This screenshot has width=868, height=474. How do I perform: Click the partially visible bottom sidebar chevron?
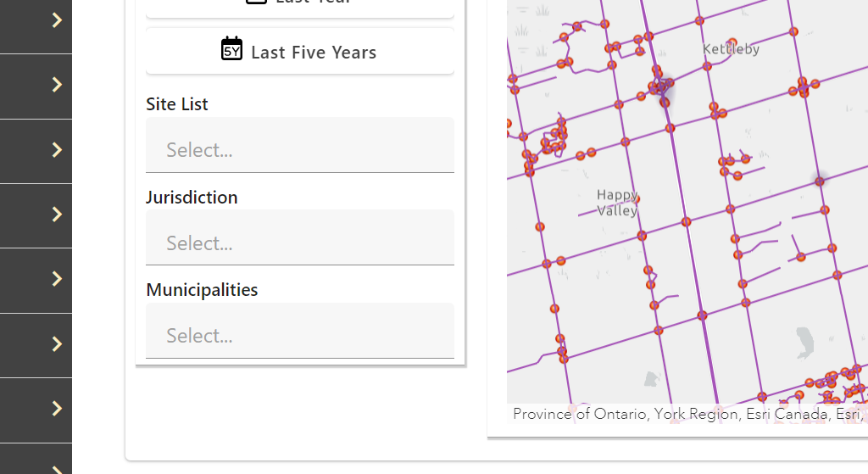(x=57, y=468)
